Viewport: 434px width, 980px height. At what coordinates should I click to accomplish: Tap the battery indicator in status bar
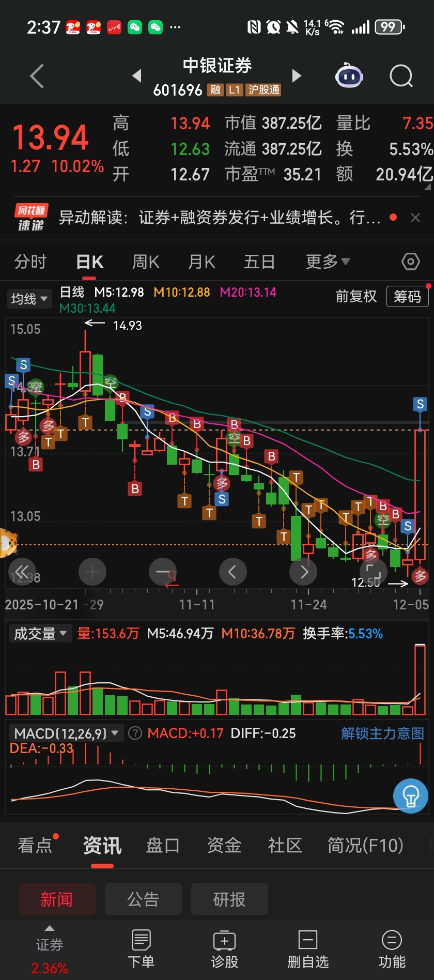[x=390, y=27]
